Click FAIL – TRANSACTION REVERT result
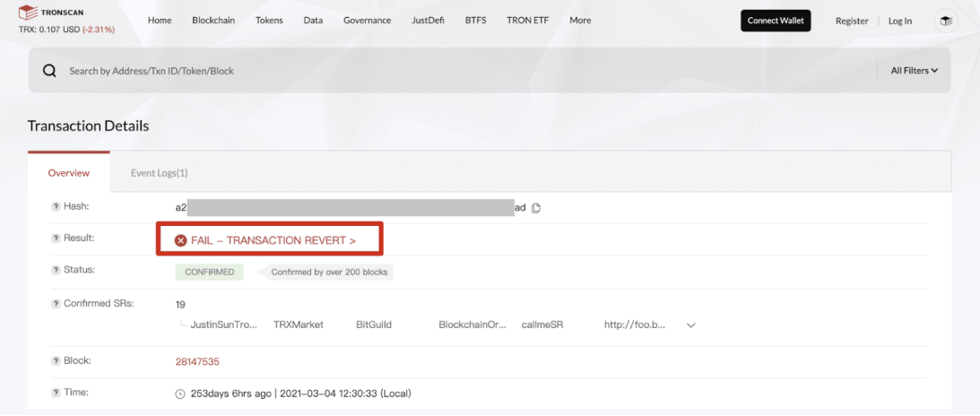 click(272, 240)
